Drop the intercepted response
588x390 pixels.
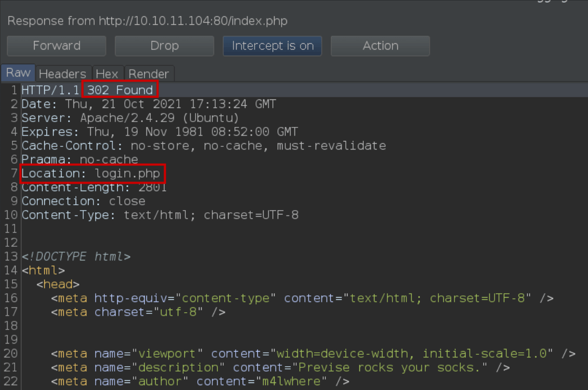tap(164, 46)
